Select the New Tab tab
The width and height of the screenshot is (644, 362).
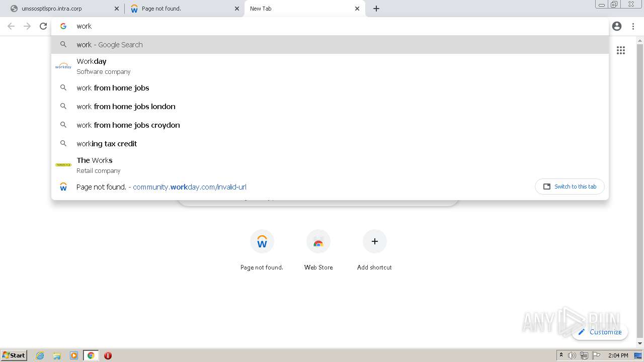(305, 9)
